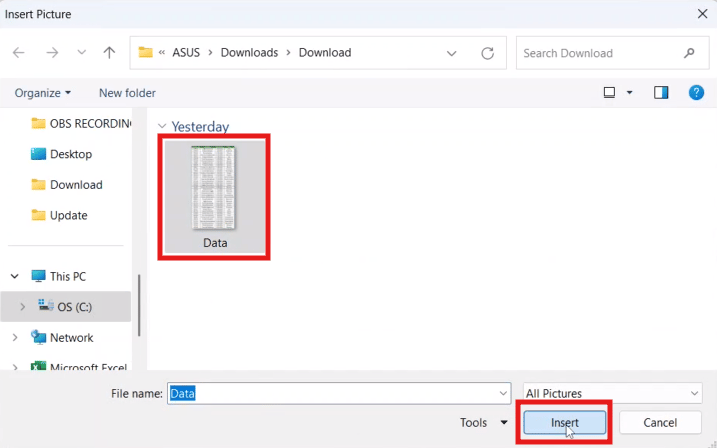Click the search magnifier icon
Image resolution: width=717 pixels, height=448 pixels.
tap(689, 53)
